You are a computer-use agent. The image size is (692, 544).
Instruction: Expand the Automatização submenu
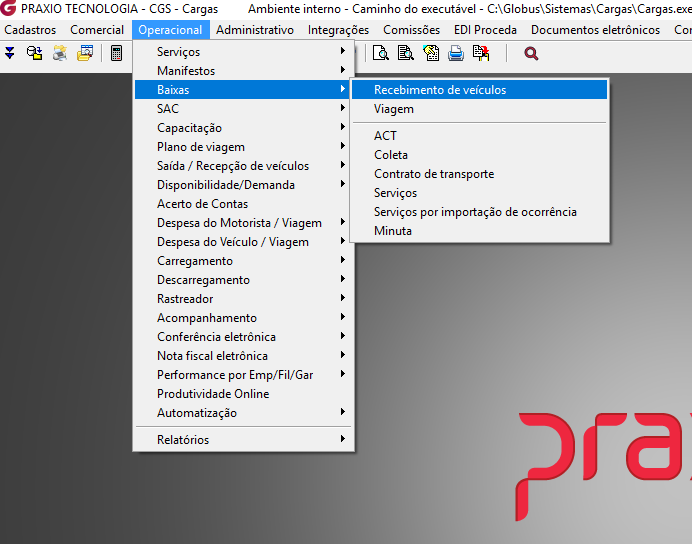coord(244,412)
